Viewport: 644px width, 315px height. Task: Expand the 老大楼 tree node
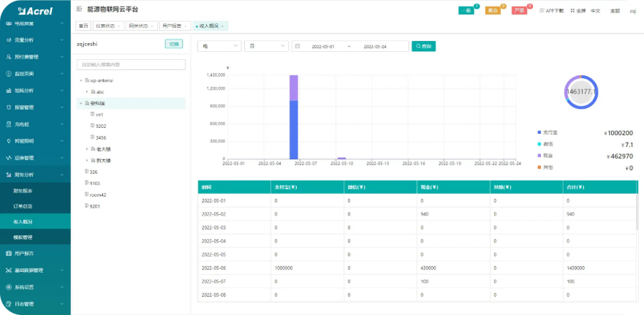[87, 148]
